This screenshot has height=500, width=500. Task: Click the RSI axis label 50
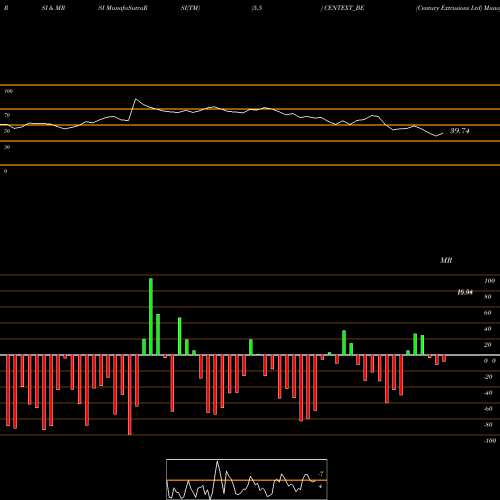(7, 131)
